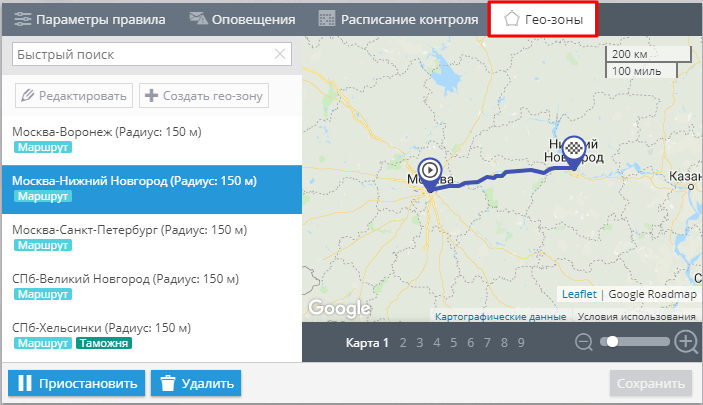Switch to map 9

521,343
